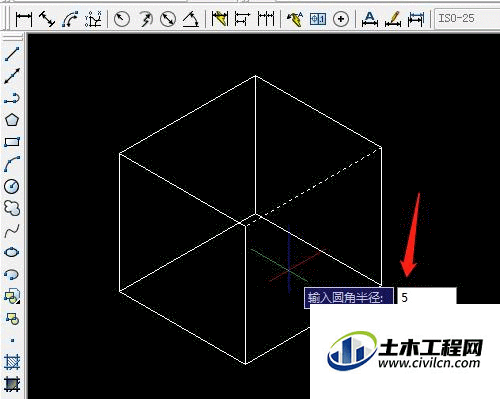
Task: Open the Quick Leader tool
Action: click(295, 19)
